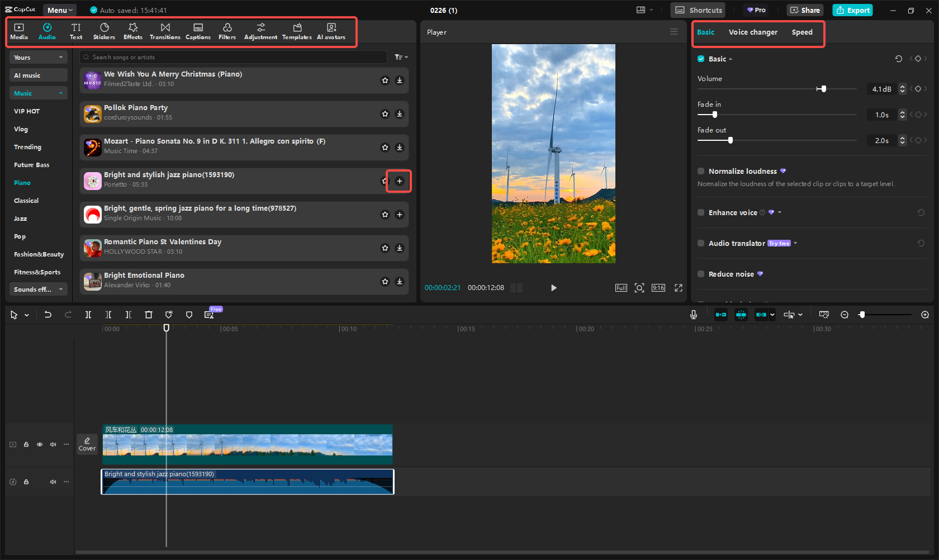Image resolution: width=939 pixels, height=560 pixels.
Task: Select the Filters panel
Action: (227, 31)
